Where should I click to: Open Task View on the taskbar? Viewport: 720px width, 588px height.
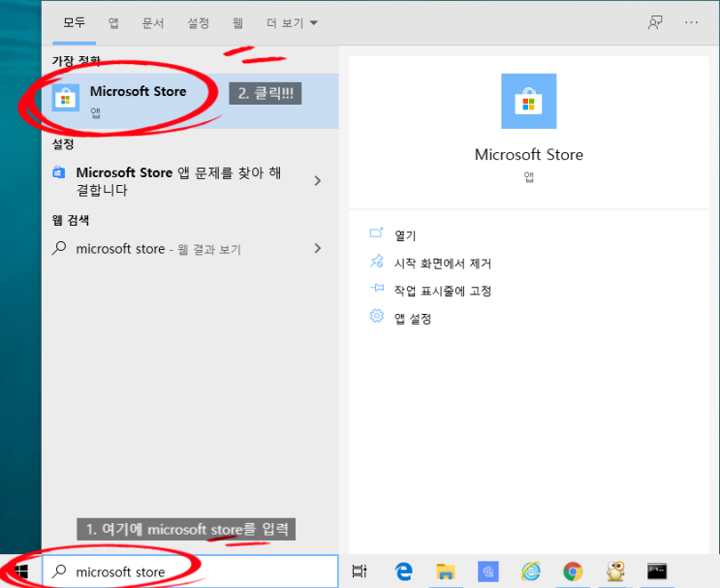pos(360,572)
